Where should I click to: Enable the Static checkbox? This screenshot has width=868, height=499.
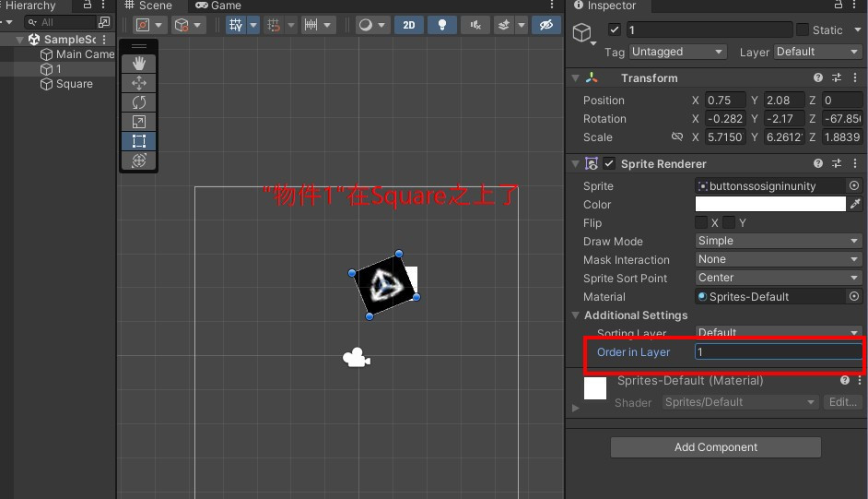click(x=803, y=30)
